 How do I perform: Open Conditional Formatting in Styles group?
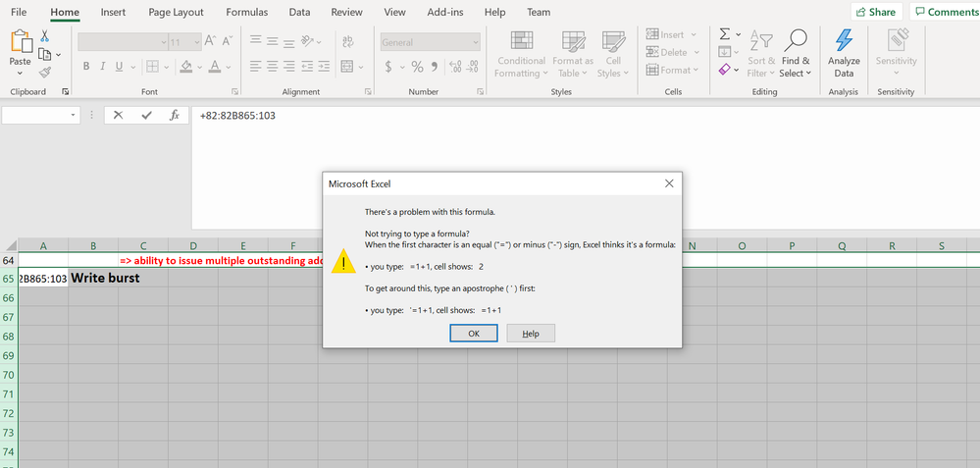[x=521, y=54]
